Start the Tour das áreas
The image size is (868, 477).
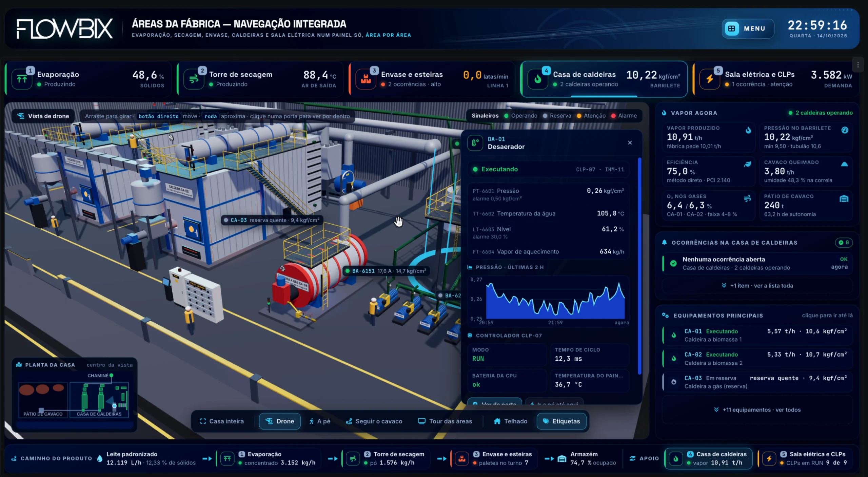tap(445, 421)
